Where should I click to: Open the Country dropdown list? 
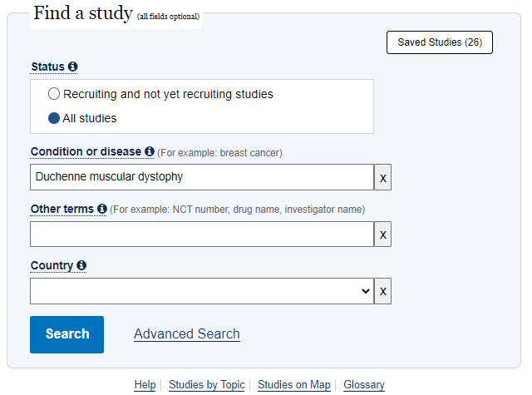[202, 291]
